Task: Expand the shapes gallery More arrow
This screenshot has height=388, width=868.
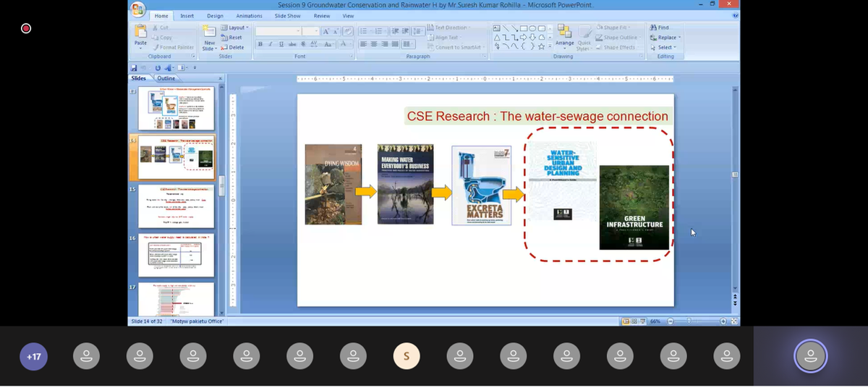Action: pyautogui.click(x=550, y=46)
